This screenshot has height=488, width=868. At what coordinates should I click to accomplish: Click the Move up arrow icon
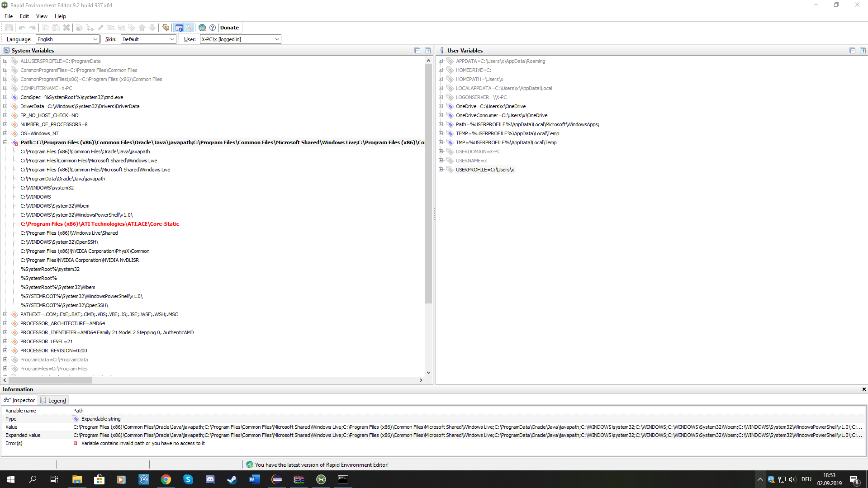pyautogui.click(x=142, y=28)
